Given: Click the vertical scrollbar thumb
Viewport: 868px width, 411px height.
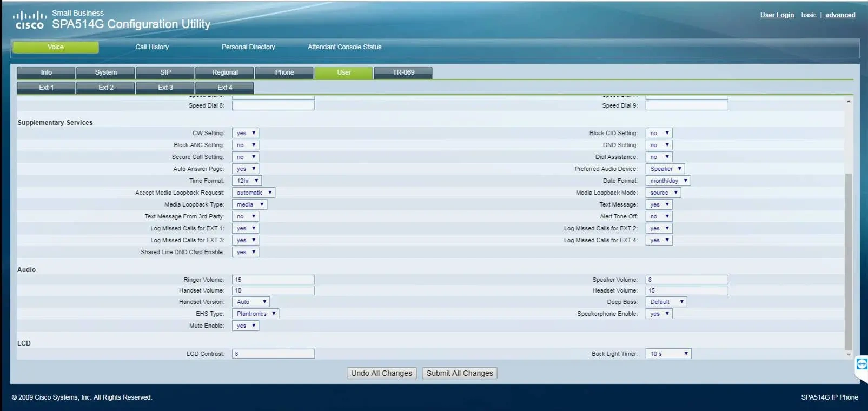Looking at the screenshot, I should (x=849, y=260).
